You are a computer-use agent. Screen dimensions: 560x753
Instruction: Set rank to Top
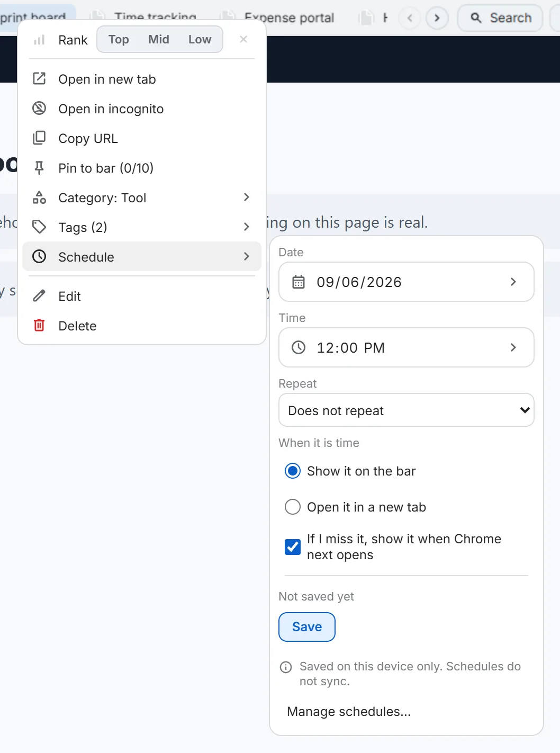[119, 40]
